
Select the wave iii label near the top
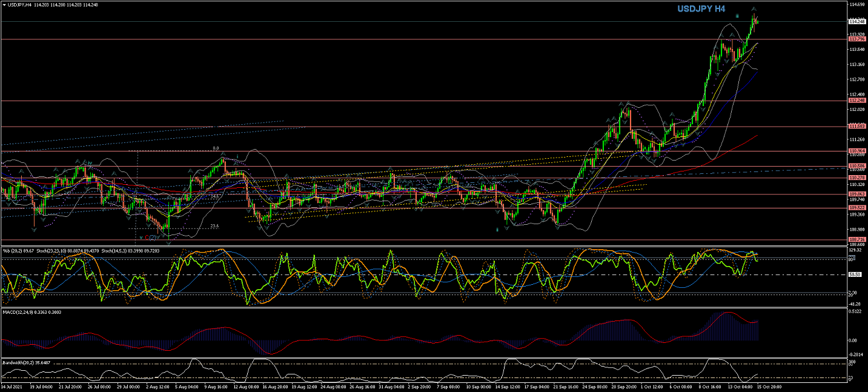click(x=737, y=15)
